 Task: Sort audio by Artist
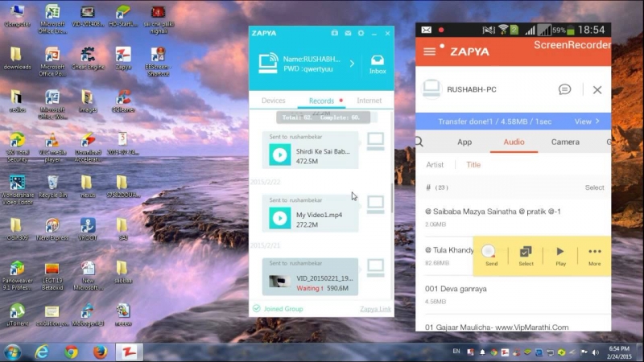pyautogui.click(x=435, y=165)
